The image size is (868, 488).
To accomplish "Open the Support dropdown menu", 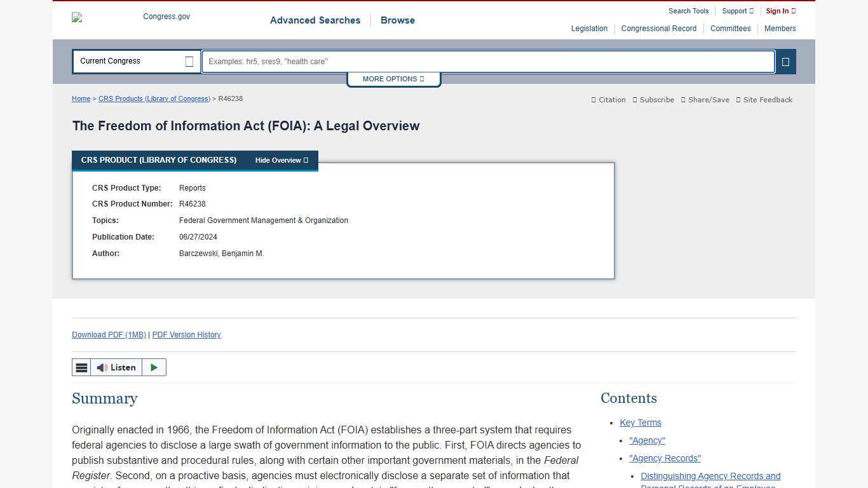I will tap(737, 11).
